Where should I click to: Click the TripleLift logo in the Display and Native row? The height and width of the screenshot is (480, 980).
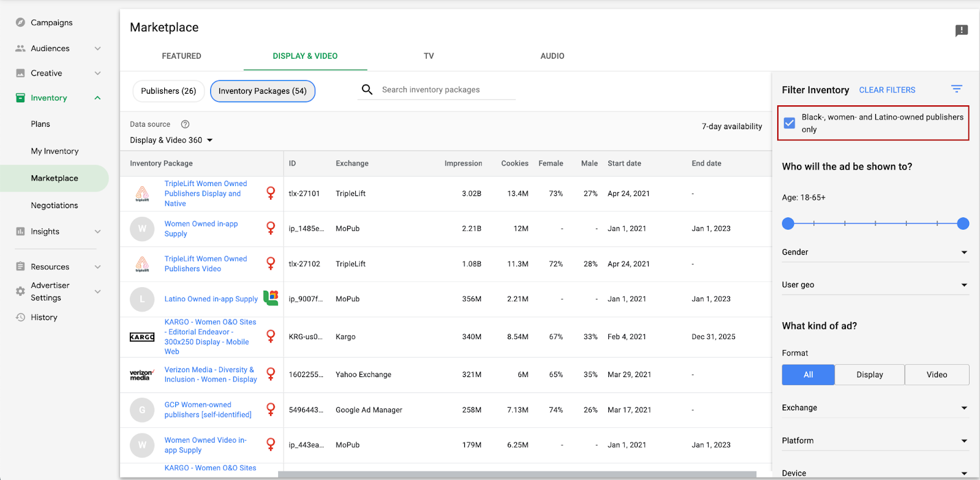pos(142,194)
